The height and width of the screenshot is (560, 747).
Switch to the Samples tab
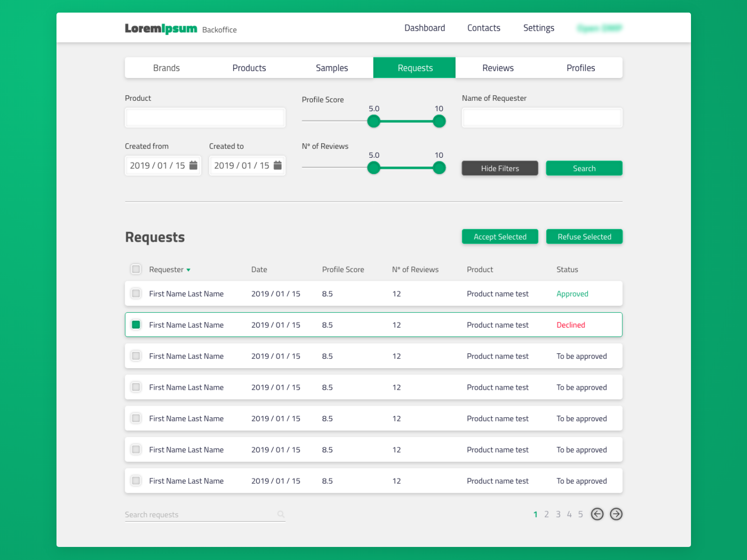point(331,68)
